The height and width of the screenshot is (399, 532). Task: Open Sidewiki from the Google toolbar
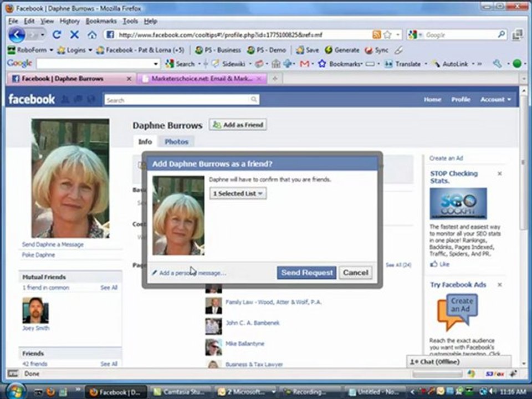pyautogui.click(x=228, y=64)
